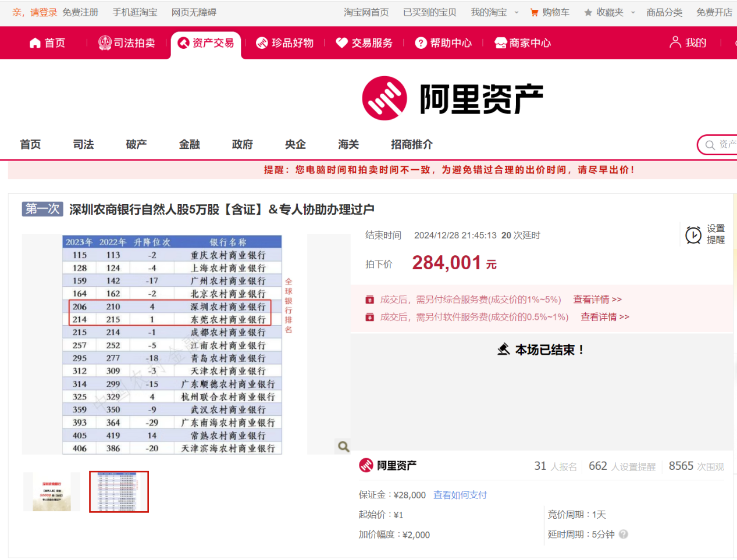Open the 购物车 shopping cart icon

(533, 12)
